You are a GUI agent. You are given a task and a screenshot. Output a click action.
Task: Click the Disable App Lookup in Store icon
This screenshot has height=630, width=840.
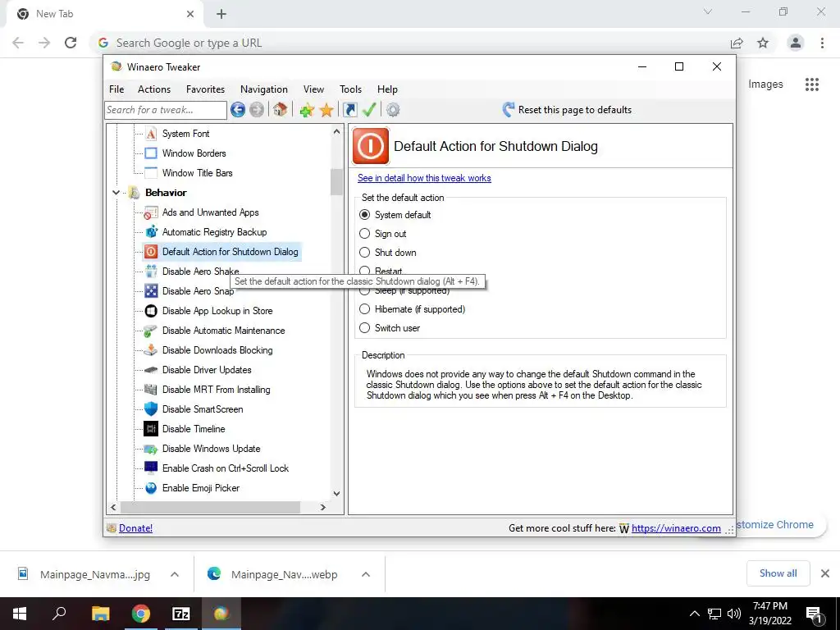[151, 311]
